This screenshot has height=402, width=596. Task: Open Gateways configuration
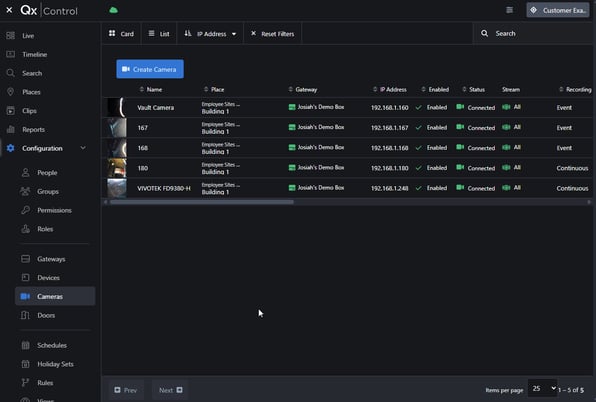(x=51, y=259)
